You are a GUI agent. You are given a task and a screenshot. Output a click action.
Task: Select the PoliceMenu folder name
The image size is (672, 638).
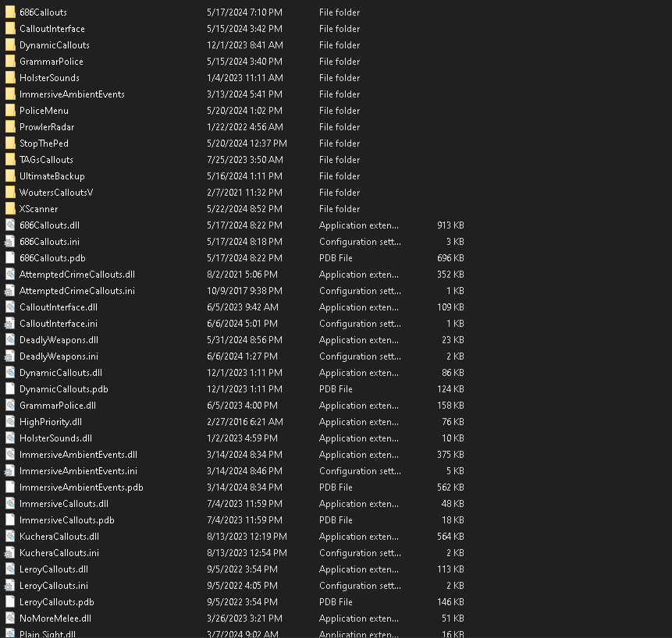pos(44,111)
